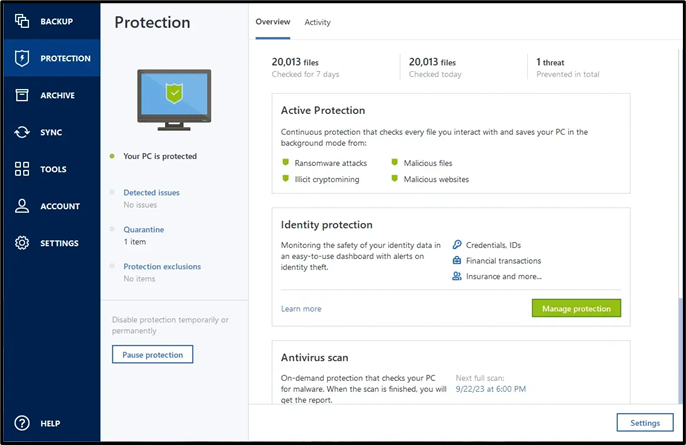Click the protected PC monitor image
This screenshot has height=445, width=686.
coord(174,100)
